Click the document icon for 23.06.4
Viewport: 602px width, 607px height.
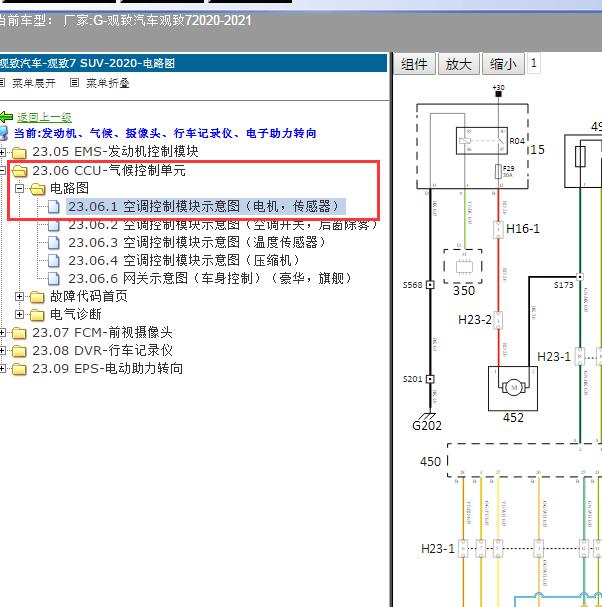click(54, 261)
